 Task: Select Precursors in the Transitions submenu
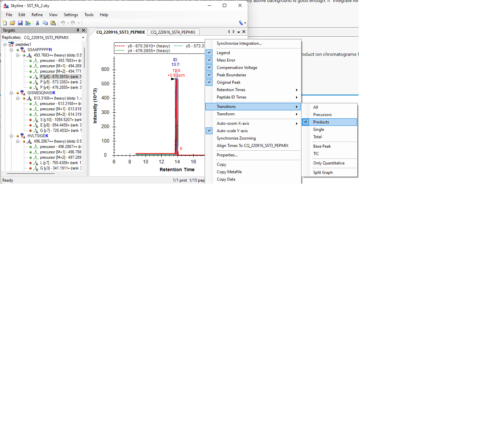322,115
